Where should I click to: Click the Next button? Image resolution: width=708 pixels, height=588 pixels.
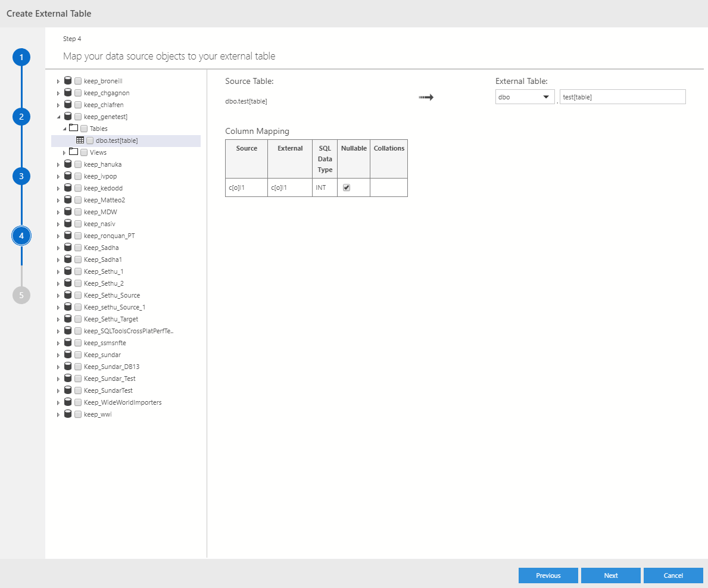click(610, 576)
